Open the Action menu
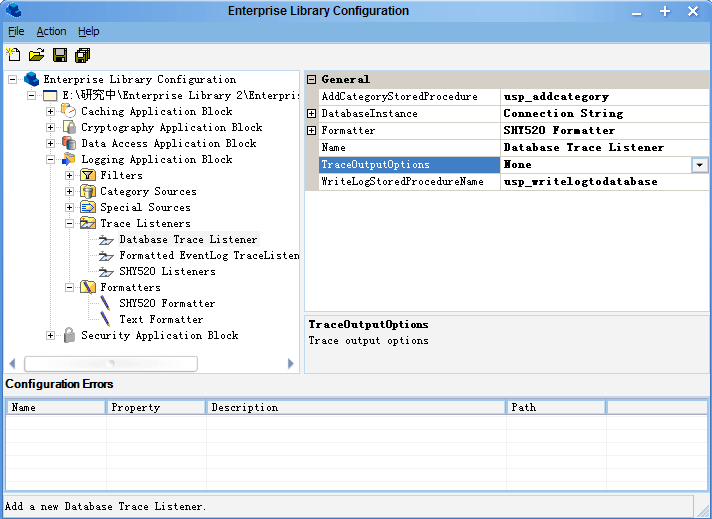The image size is (712, 519). click(51, 31)
